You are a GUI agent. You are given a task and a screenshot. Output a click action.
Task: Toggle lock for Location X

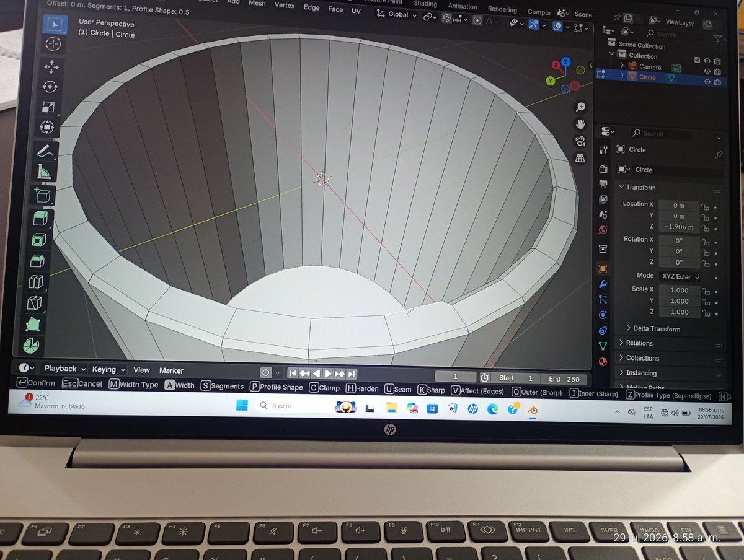pyautogui.click(x=705, y=206)
